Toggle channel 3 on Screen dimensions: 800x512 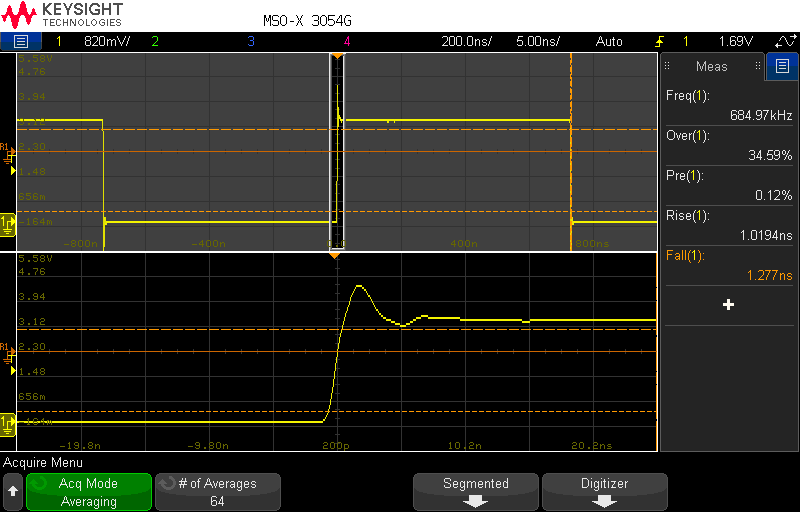click(x=251, y=41)
